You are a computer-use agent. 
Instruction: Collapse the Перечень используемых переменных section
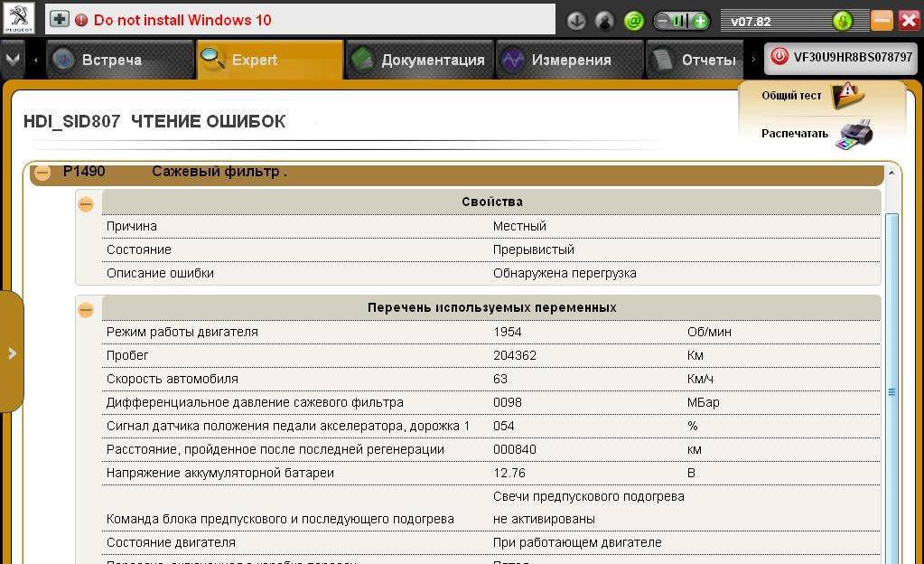(86, 310)
